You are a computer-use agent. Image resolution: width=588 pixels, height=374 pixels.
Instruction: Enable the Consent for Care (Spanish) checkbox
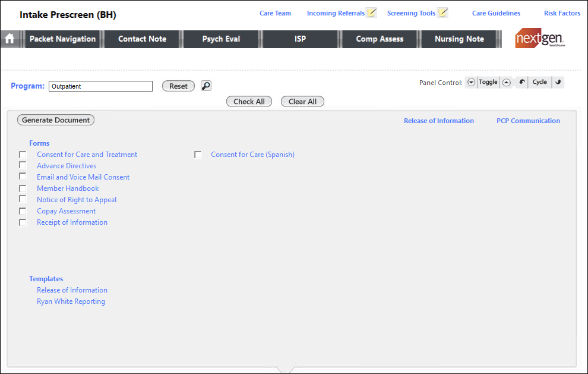coord(198,155)
